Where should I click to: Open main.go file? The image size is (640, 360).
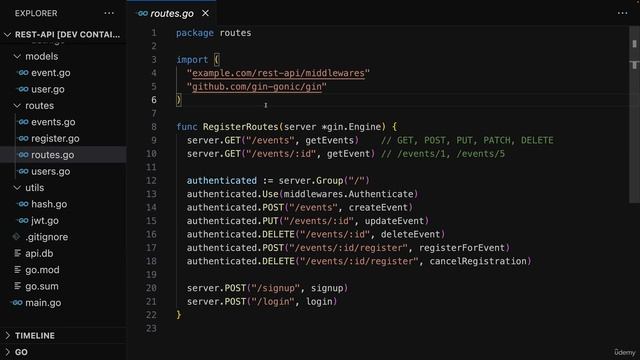(43, 302)
